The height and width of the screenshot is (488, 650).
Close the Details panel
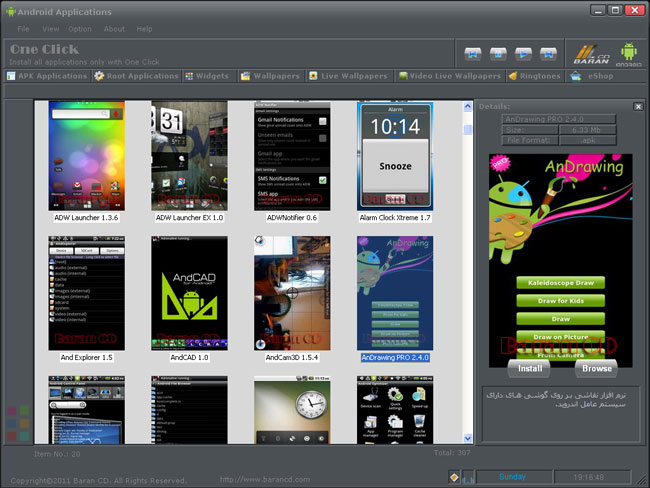coord(638,107)
